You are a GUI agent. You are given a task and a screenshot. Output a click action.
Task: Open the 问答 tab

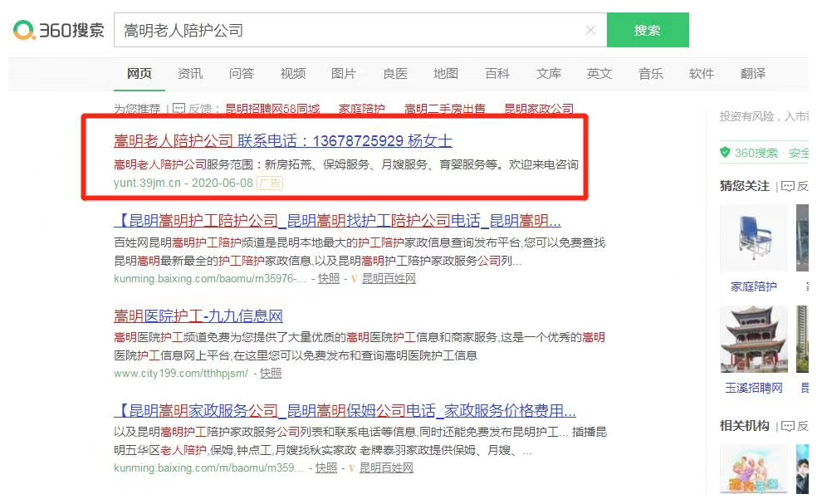pyautogui.click(x=241, y=73)
